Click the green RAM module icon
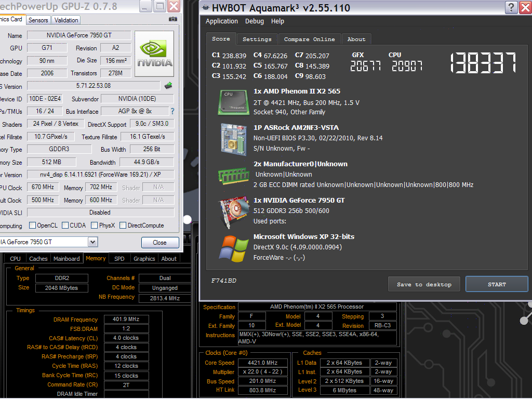The height and width of the screenshot is (399, 532). point(233,176)
